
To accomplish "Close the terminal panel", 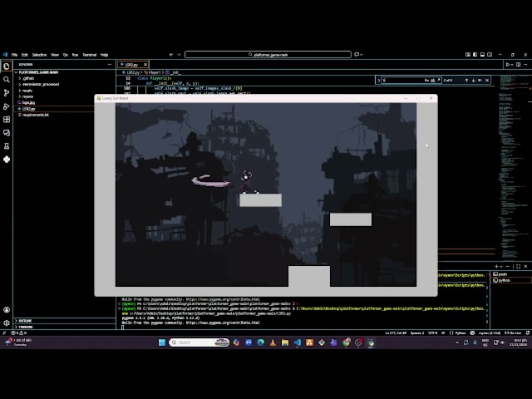I will pos(525,267).
